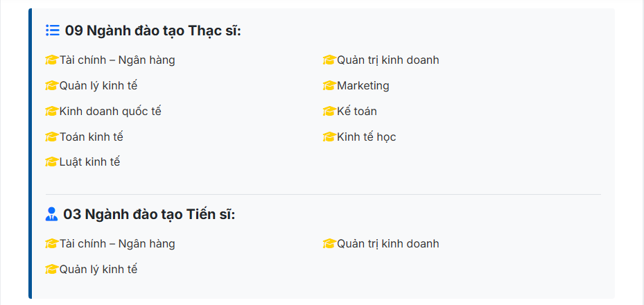The height and width of the screenshot is (305, 644).
Task: Select Tài chính – Ngân hàng under Tiến sĩ
Action: pos(117,244)
